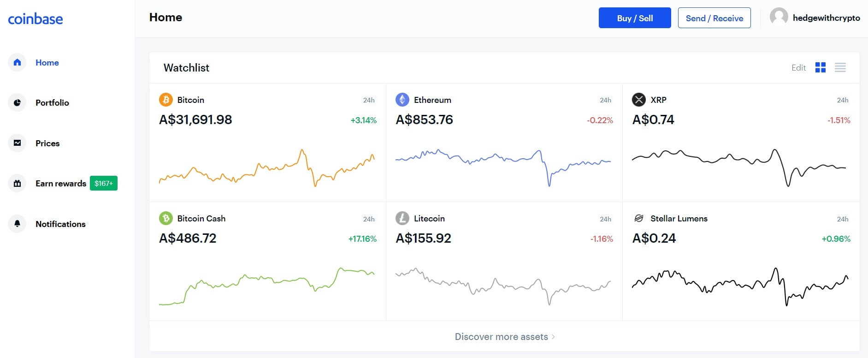Click the Bitcoin price chart
Image resolution: width=868 pixels, height=358 pixels.
click(267, 167)
